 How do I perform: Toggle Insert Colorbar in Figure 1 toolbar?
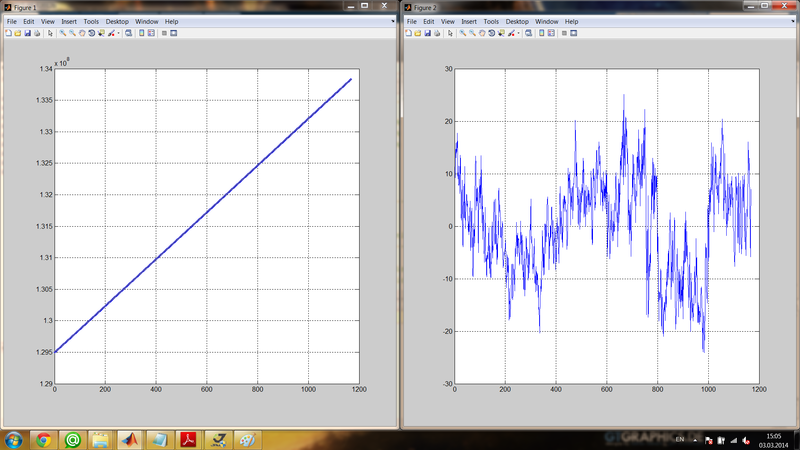click(x=141, y=33)
